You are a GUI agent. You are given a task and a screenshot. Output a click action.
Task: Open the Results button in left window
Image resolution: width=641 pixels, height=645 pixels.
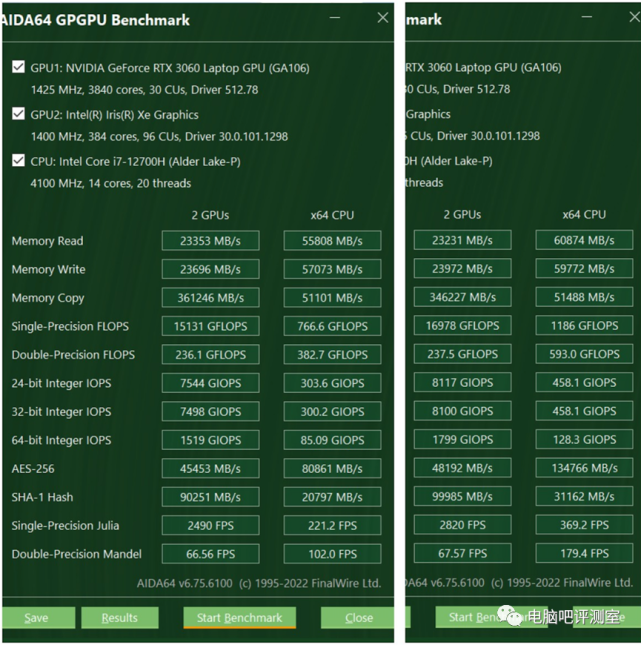pyautogui.click(x=120, y=617)
